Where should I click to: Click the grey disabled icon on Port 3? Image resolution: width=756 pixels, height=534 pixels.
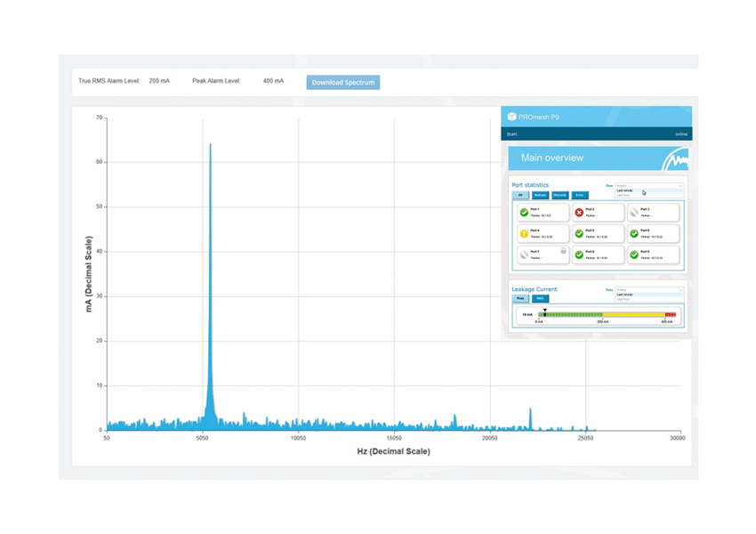pos(634,212)
